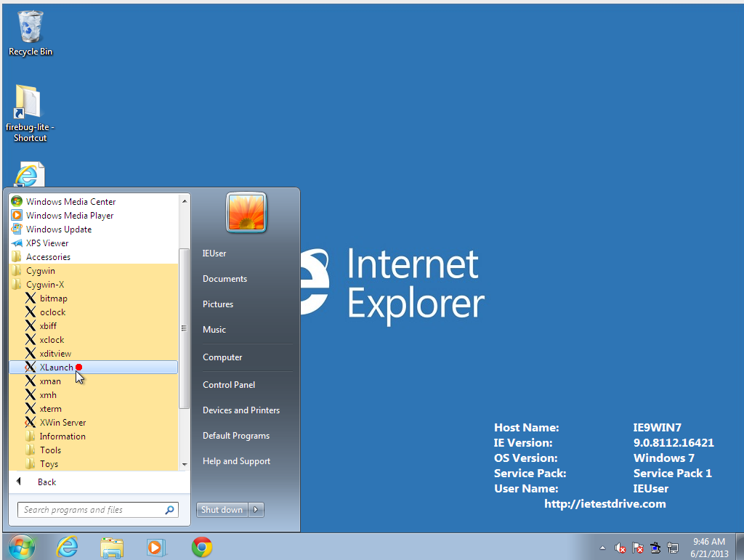
Task: Open the IEUser personal folder
Action: (214, 253)
